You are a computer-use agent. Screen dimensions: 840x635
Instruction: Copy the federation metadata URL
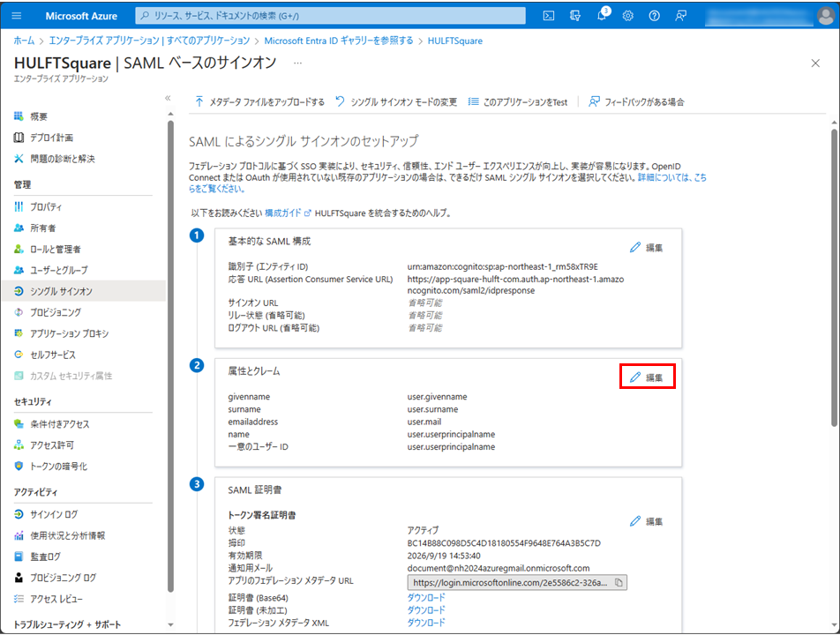click(x=619, y=582)
